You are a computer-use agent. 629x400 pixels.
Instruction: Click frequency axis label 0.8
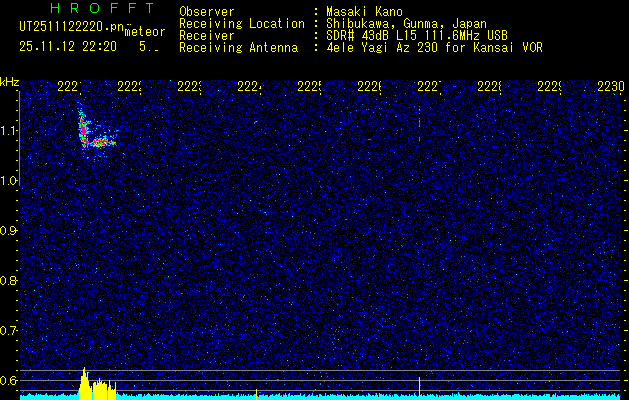pos(9,280)
